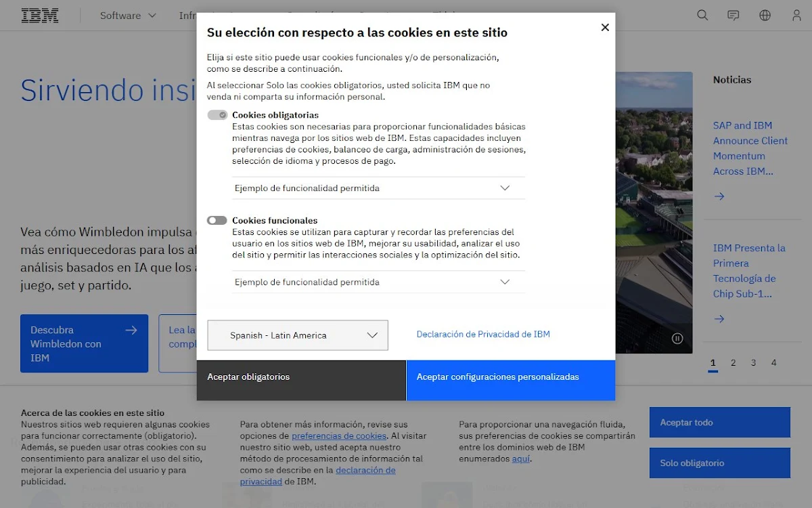This screenshot has height=508, width=812.
Task: Open the chat contact icon
Action: coord(734,15)
